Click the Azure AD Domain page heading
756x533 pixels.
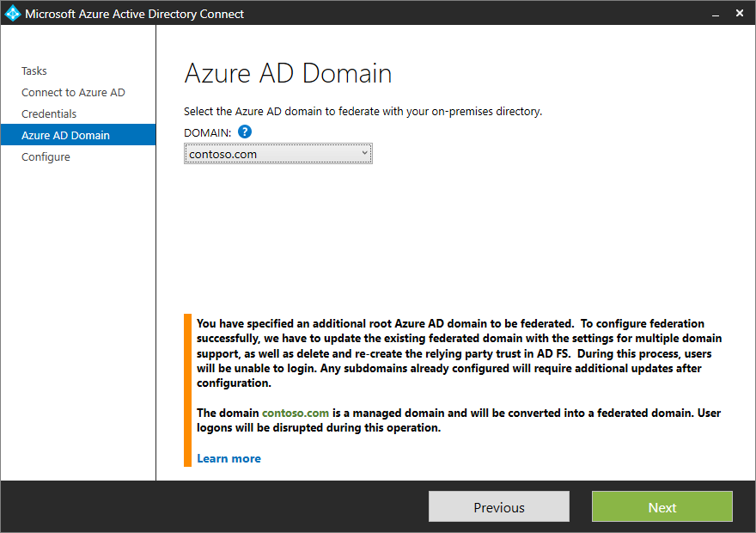(x=287, y=74)
